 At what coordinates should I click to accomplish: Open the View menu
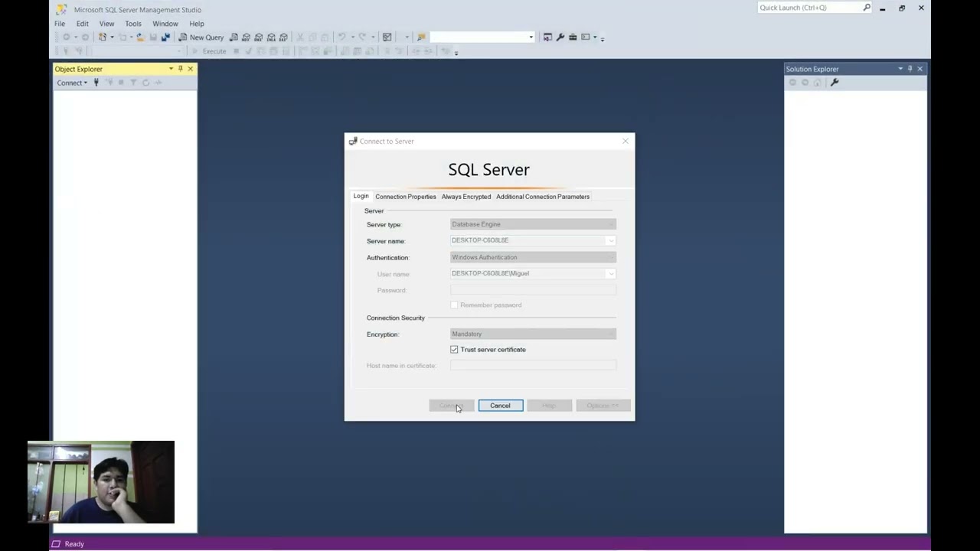tap(106, 24)
